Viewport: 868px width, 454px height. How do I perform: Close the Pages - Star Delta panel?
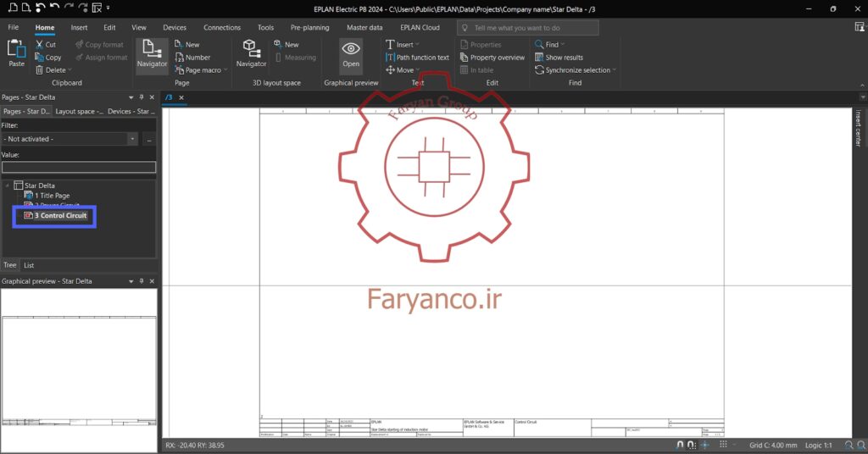[153, 97]
